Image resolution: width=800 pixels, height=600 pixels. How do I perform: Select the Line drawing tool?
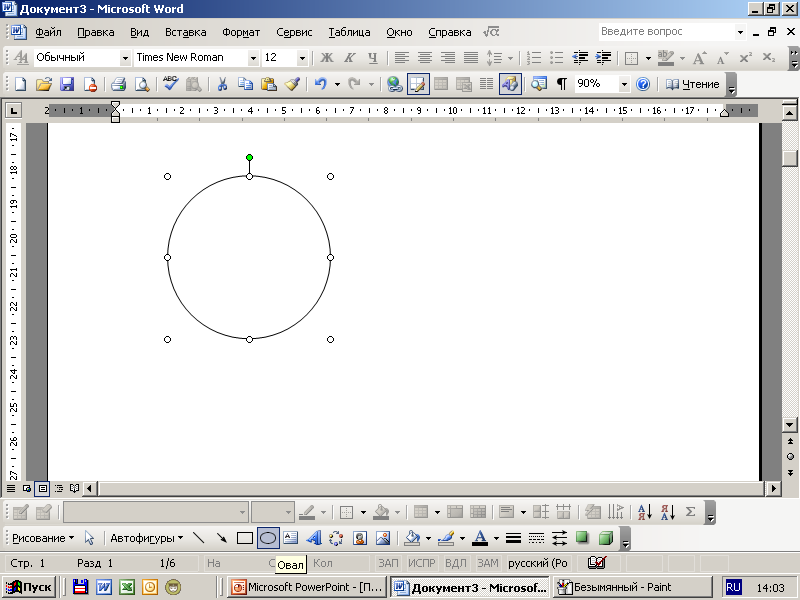tap(199, 538)
